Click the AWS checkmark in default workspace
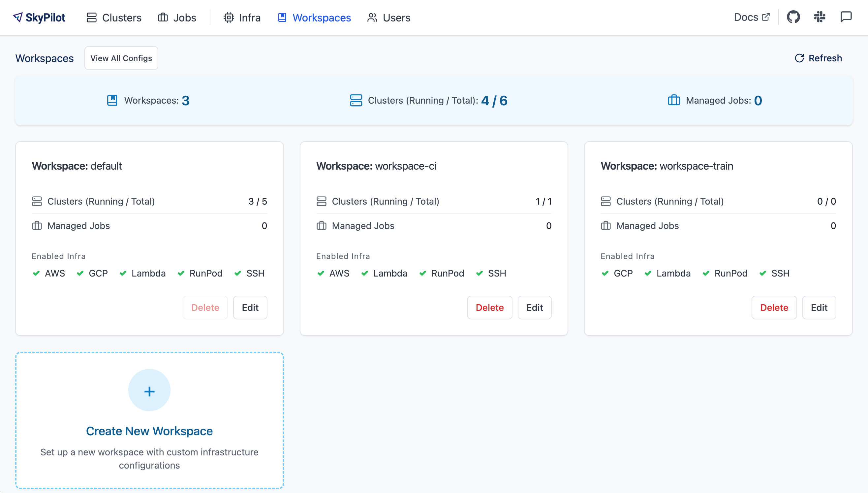Screen dimensions: 868x493 click(36, 273)
